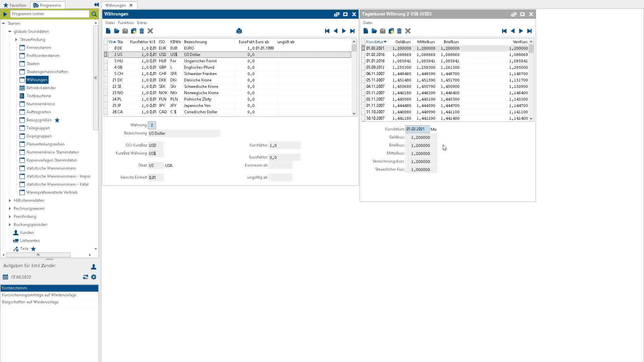Image resolution: width=644 pixels, height=362 pixels.
Task: Click the Geldkurs input field
Action: point(421,137)
